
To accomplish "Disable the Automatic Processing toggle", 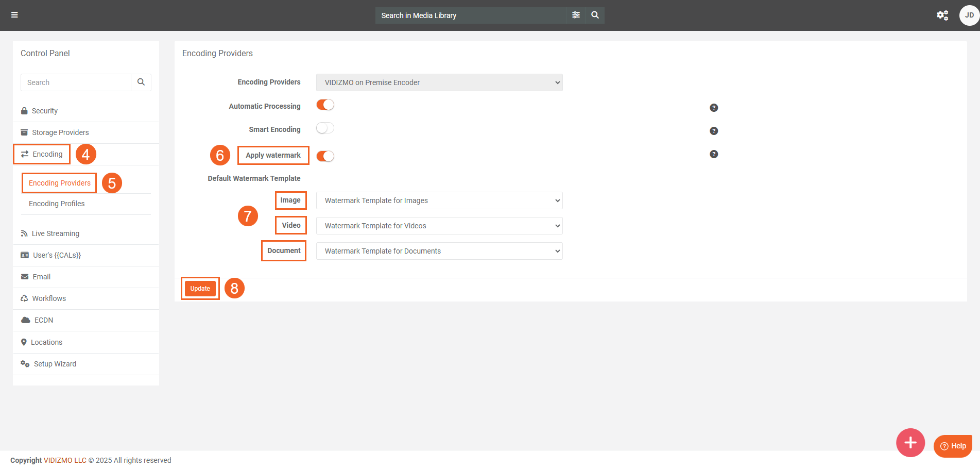I will pos(325,105).
